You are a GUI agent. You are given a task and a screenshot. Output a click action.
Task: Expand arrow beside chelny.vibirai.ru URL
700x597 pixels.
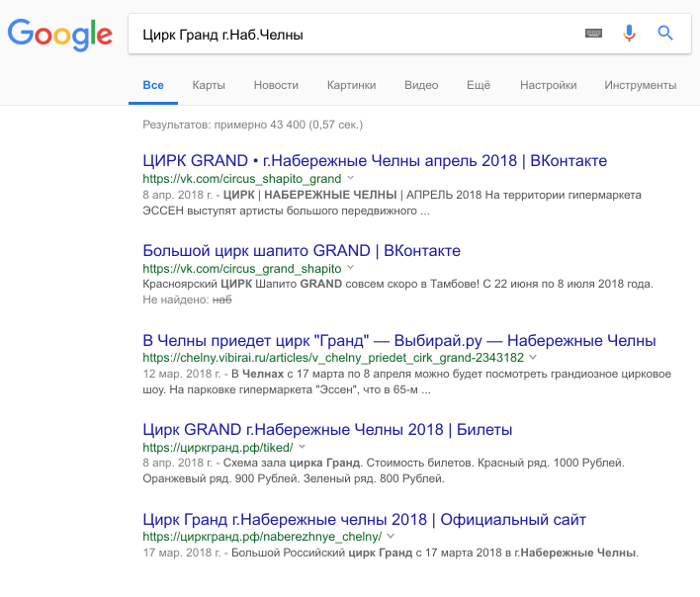pyautogui.click(x=534, y=358)
